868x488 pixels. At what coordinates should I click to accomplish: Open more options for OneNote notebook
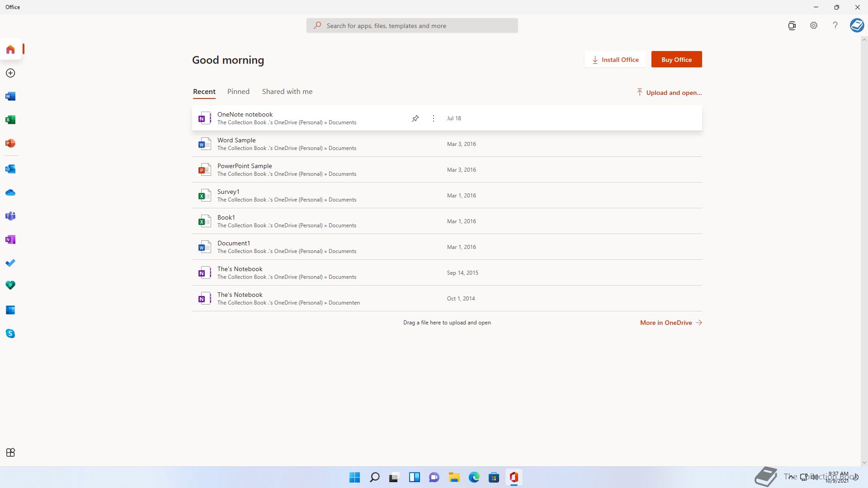tap(433, 118)
